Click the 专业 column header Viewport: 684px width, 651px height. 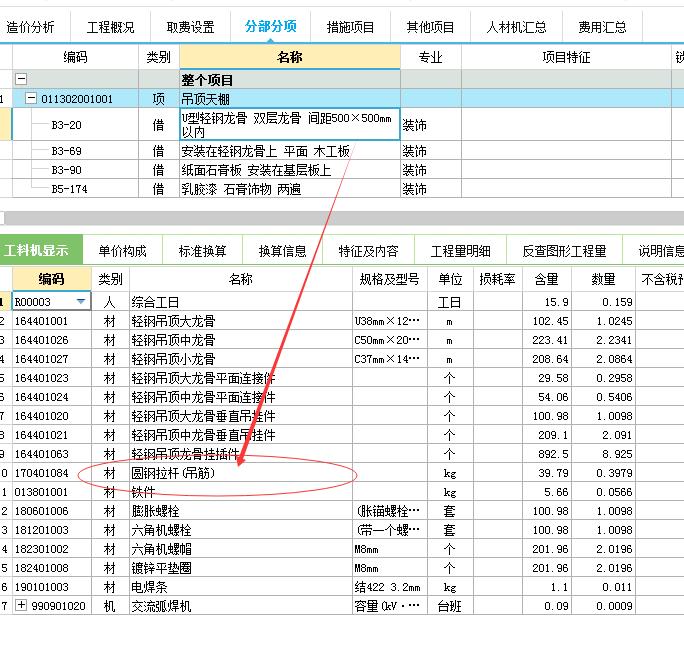[431, 57]
